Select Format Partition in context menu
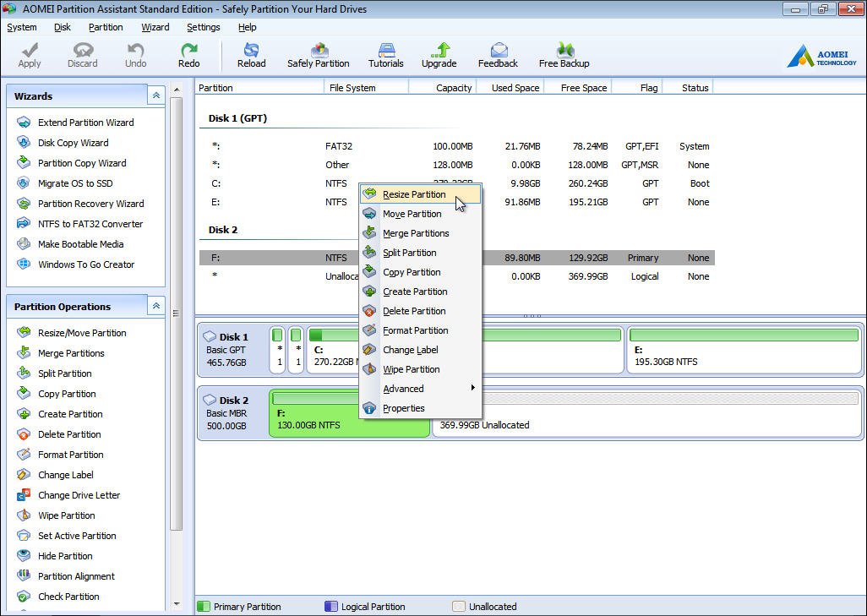 point(415,330)
